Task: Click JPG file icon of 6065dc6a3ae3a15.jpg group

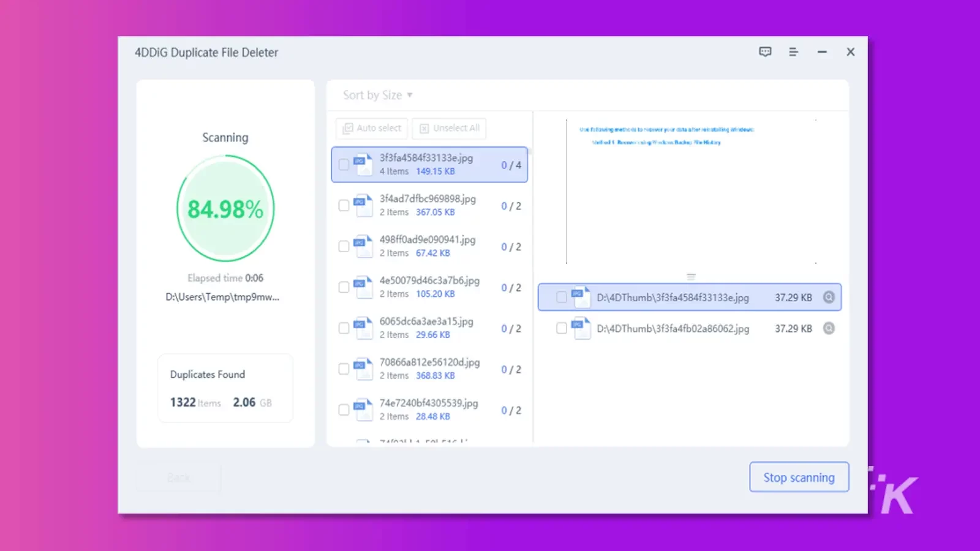Action: click(363, 328)
